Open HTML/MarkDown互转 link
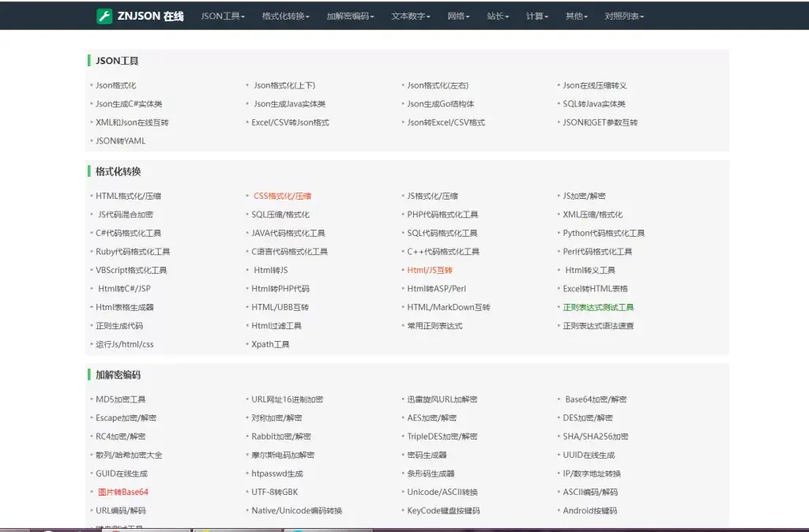 (449, 307)
